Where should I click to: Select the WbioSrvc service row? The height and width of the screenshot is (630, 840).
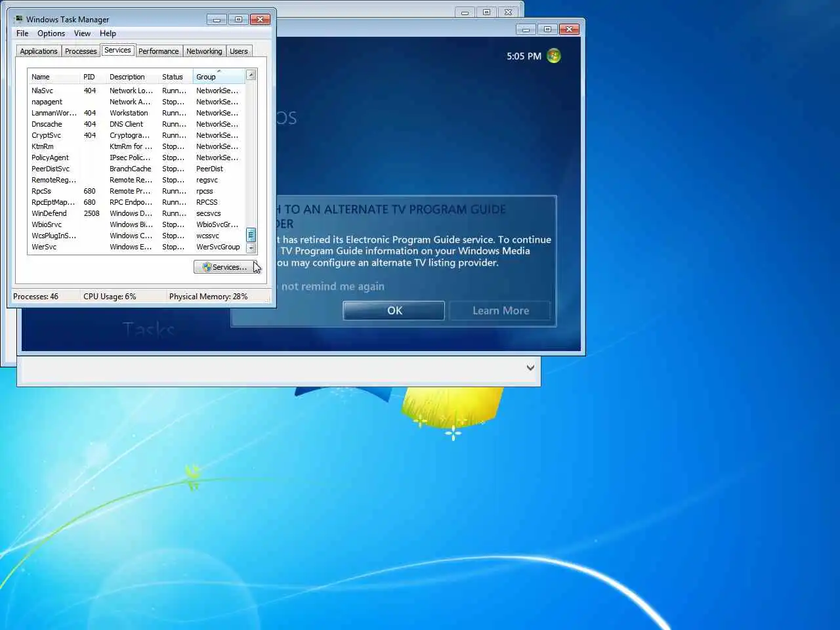pyautogui.click(x=136, y=224)
